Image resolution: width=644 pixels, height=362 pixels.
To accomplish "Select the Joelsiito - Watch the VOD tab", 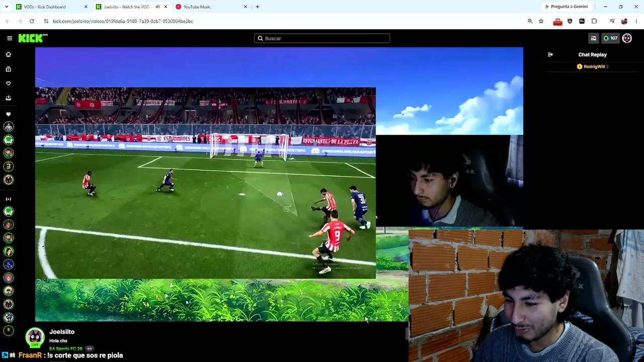I will (132, 7).
